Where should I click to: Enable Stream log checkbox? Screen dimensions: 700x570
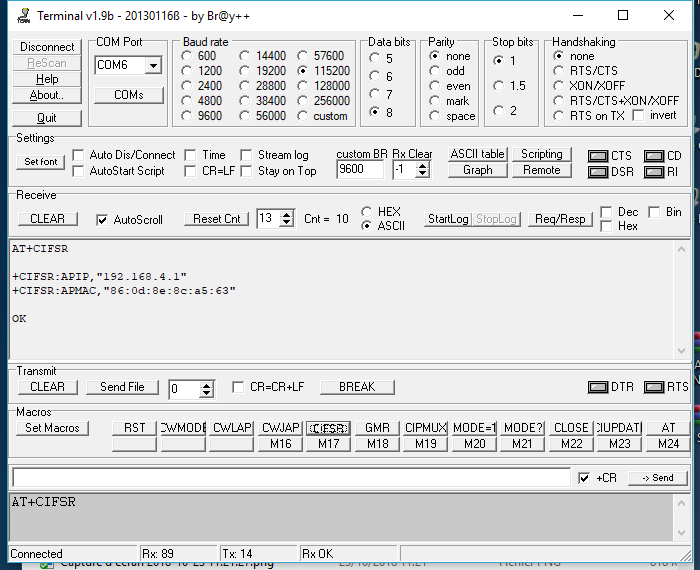point(246,155)
